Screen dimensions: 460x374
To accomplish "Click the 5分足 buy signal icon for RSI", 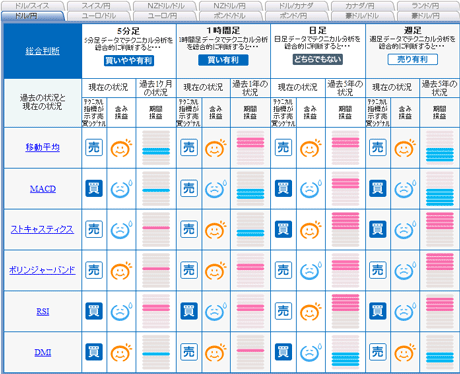I will (x=94, y=311).
